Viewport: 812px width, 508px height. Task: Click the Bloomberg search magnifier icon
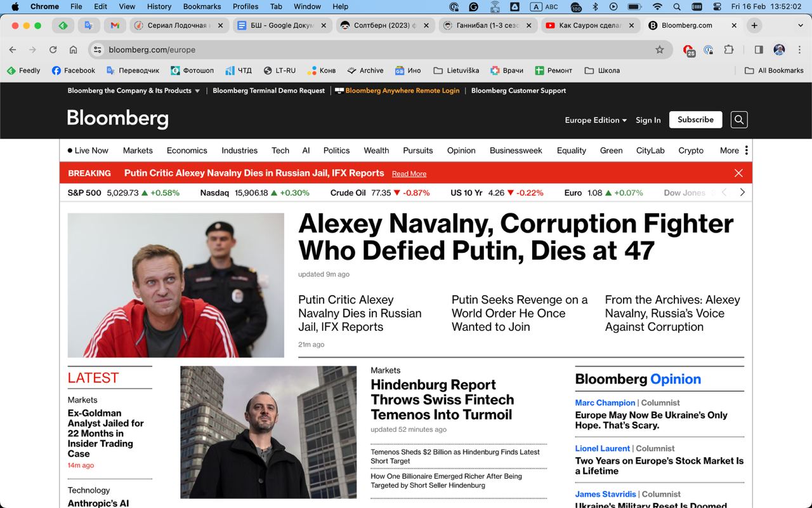(738, 119)
